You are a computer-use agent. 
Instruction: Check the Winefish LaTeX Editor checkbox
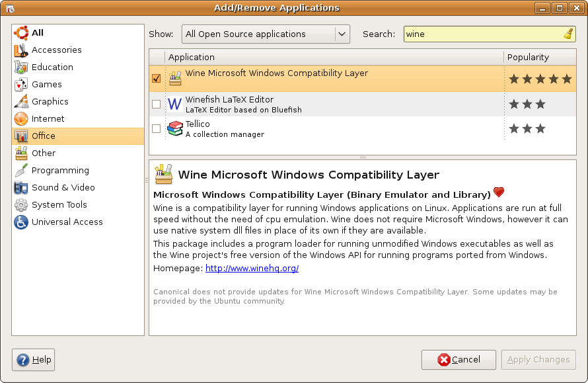[x=157, y=104]
